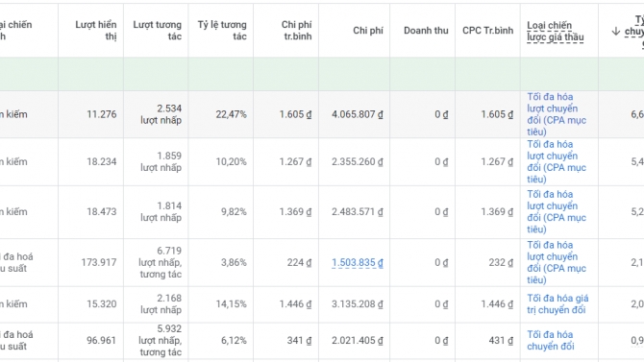
Task: Select the interaction rate 9,82%
Action: [234, 212]
